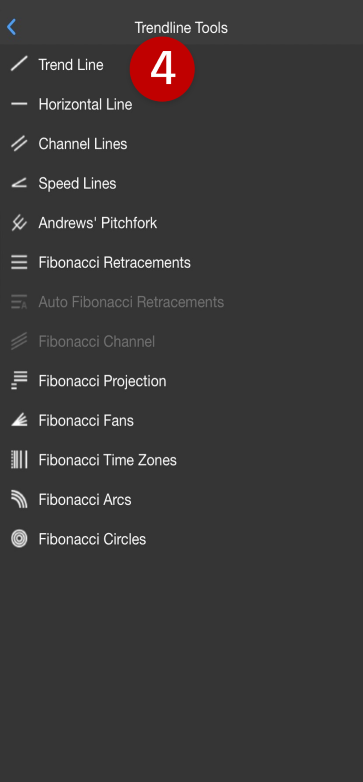Click the red number 4 badge
The image size is (363, 782).
(162, 69)
